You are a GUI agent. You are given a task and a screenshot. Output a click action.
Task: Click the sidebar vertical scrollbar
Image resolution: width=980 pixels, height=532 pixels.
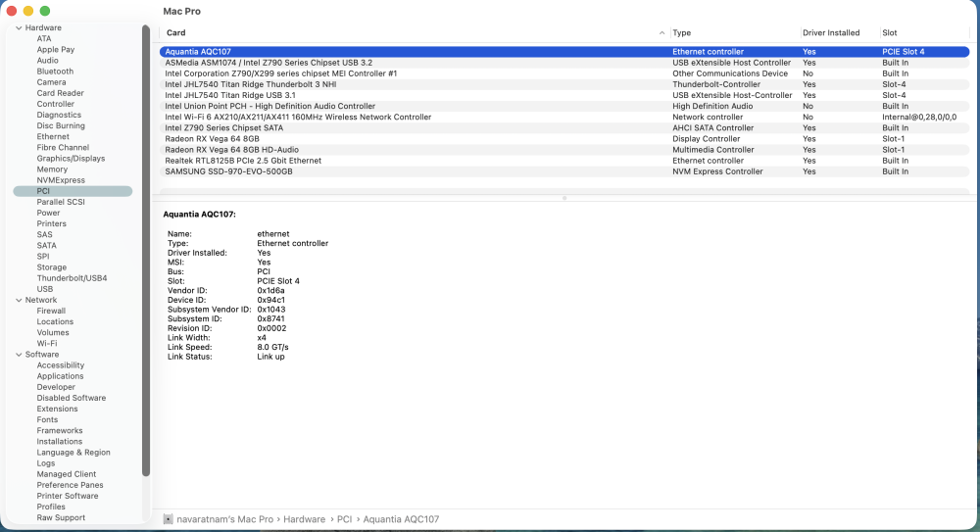pyautogui.click(x=146, y=250)
